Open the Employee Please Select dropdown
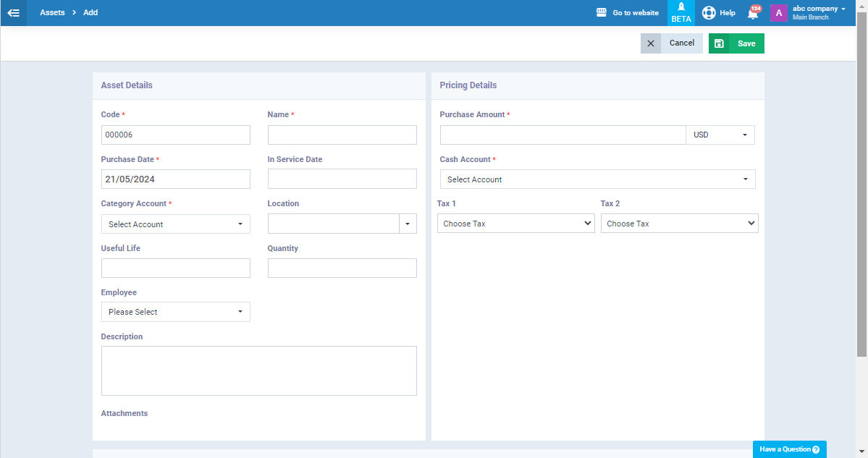The width and height of the screenshot is (868, 458). (175, 312)
